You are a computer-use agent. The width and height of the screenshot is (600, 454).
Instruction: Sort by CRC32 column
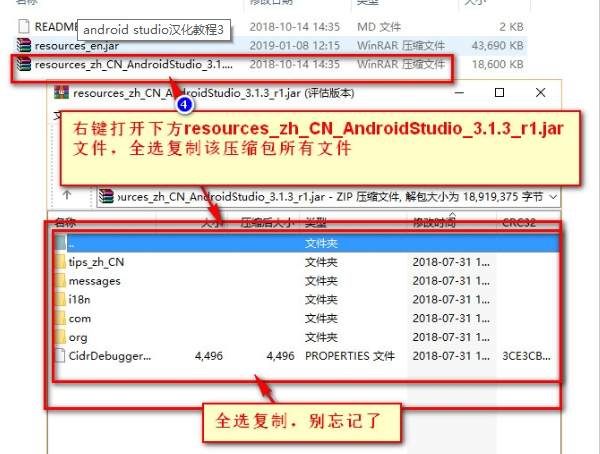coord(519,222)
